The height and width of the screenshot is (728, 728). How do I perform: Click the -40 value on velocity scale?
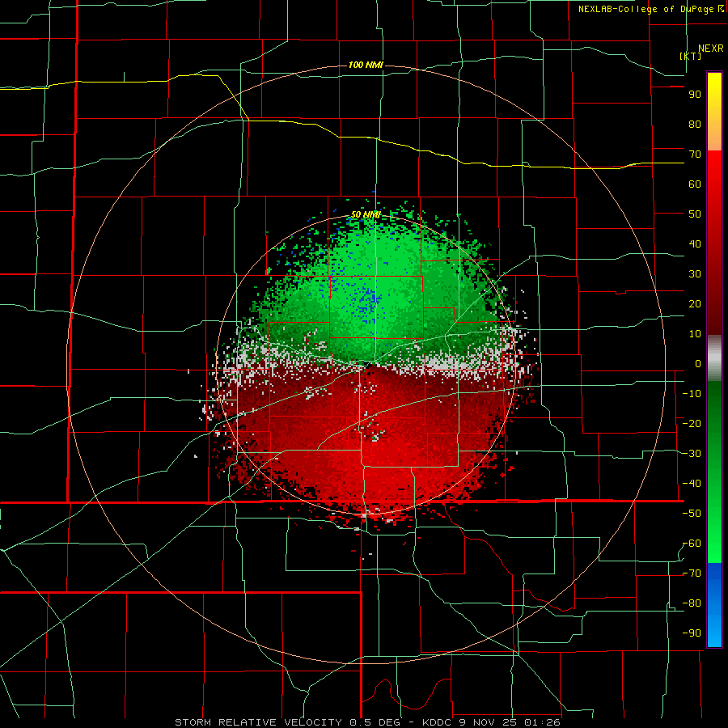(692, 484)
